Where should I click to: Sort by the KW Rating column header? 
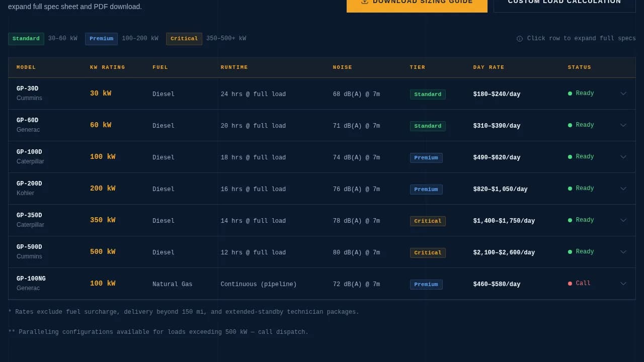(x=108, y=67)
